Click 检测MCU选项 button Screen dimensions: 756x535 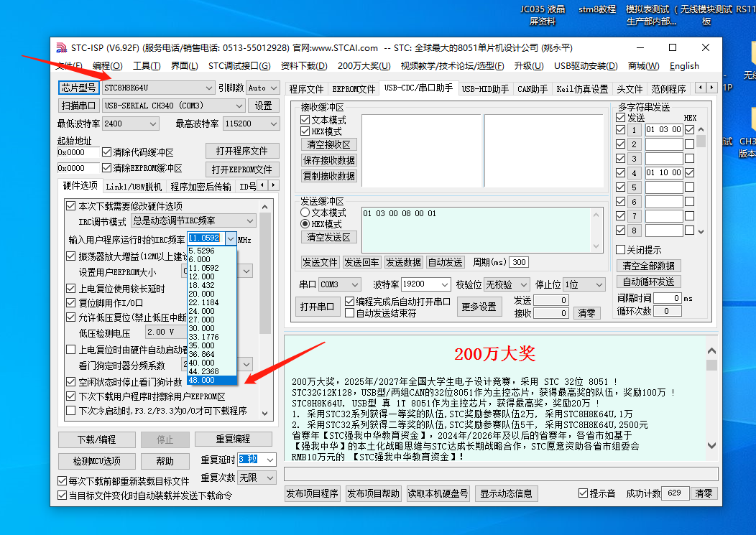(x=97, y=461)
